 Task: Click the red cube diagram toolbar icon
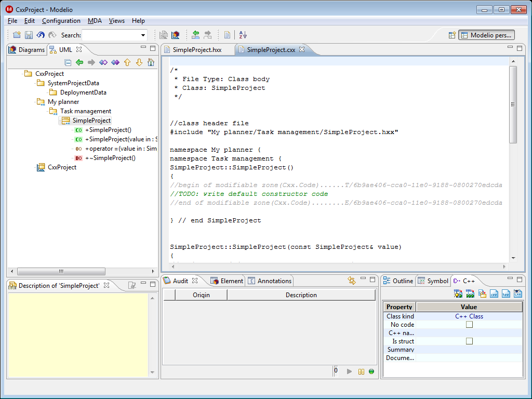176,35
